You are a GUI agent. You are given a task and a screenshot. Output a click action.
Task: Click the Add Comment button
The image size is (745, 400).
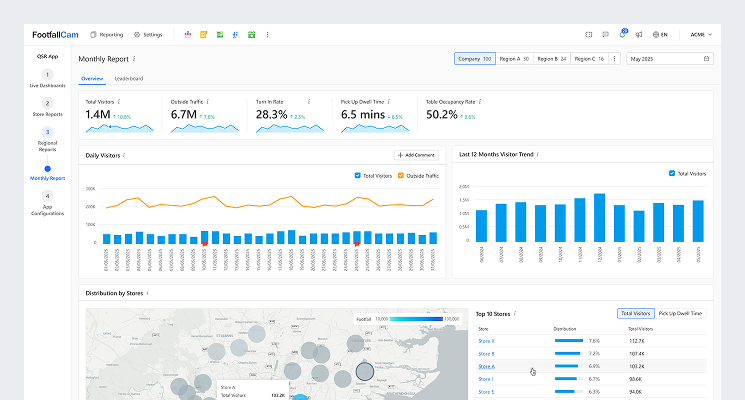416,155
